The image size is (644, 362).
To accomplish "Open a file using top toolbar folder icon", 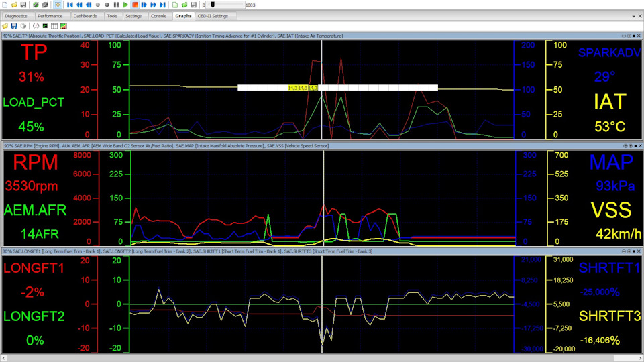I will tap(14, 5).
